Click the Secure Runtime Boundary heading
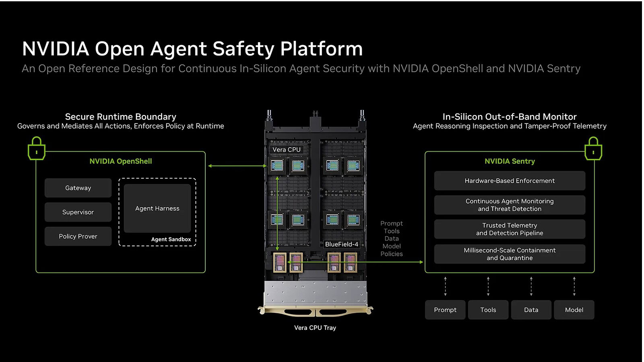 tap(121, 117)
